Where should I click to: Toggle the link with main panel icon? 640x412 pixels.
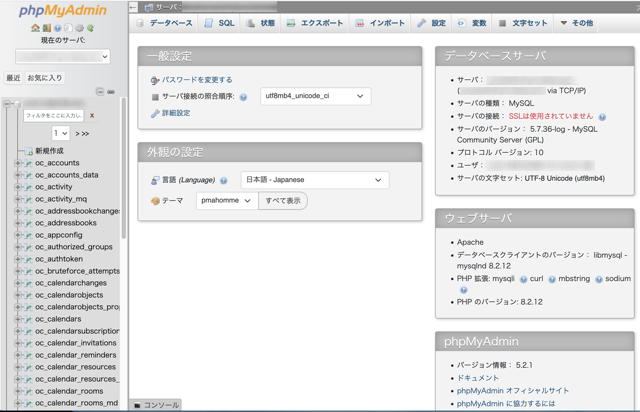(110, 91)
